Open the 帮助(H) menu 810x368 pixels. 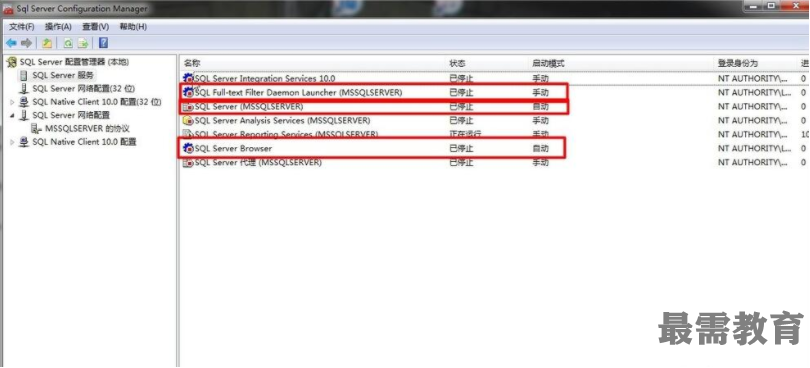[133, 26]
